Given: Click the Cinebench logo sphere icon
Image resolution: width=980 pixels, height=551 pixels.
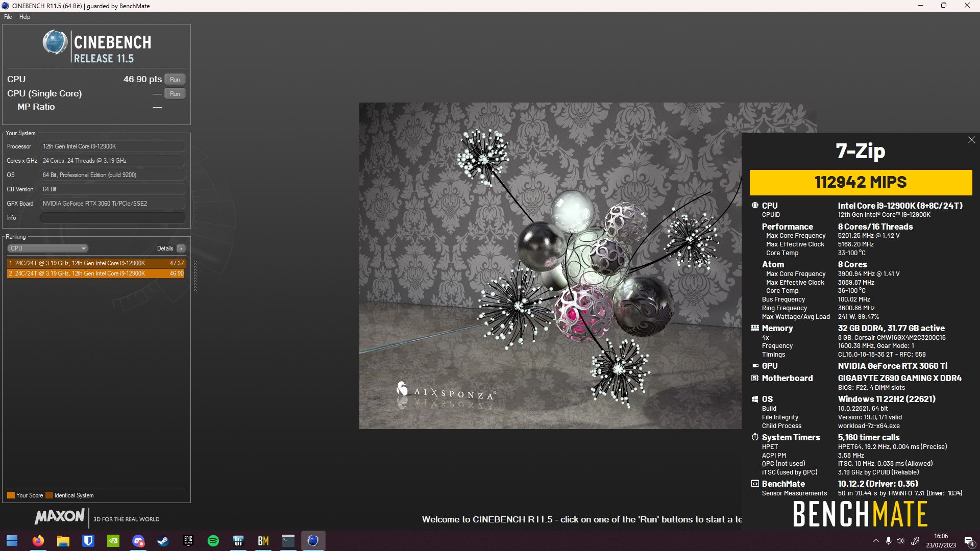Looking at the screenshot, I should [55, 42].
